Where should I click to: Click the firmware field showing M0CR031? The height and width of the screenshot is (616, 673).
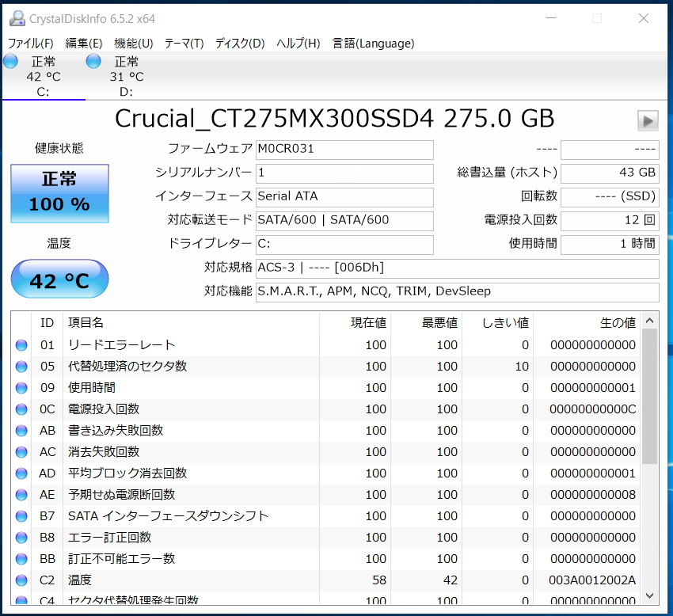tap(344, 150)
